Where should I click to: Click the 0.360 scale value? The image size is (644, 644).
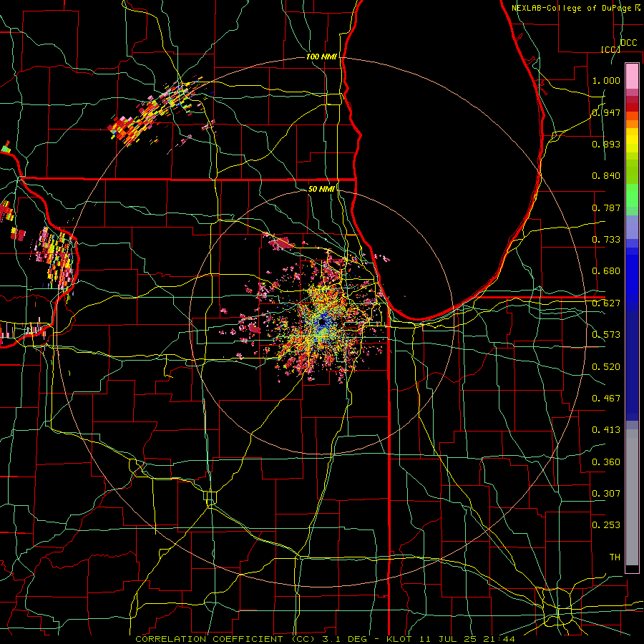[x=606, y=462]
